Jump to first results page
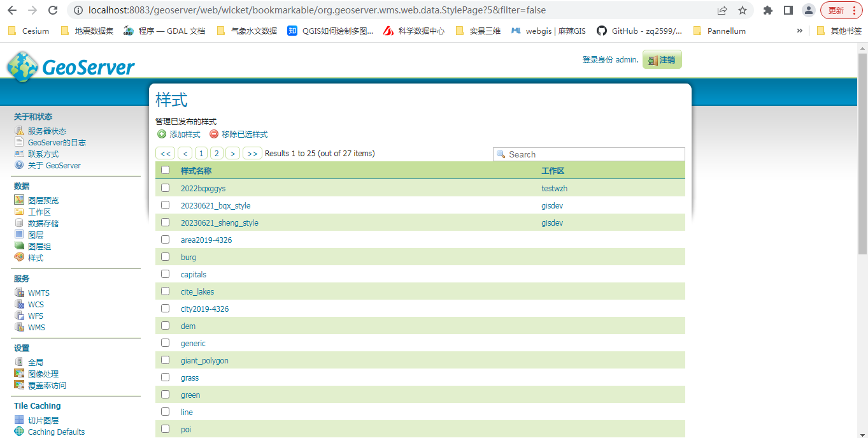The image size is (868, 438). (x=166, y=154)
